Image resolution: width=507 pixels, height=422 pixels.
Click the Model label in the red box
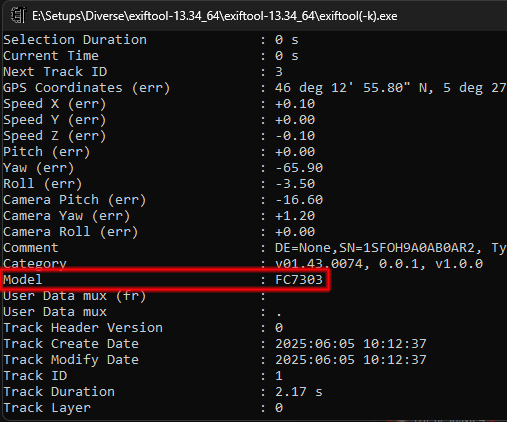click(x=23, y=280)
